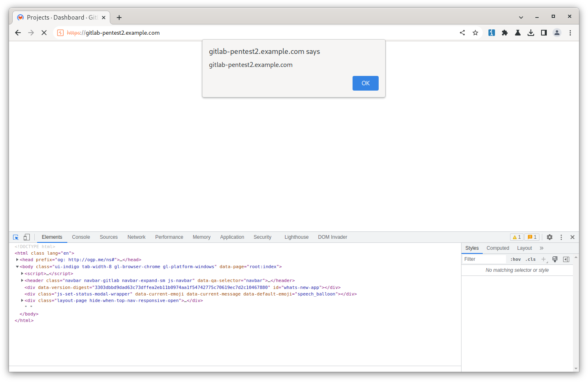This screenshot has width=588, height=382.
Task: Open the tab search dropdown
Action: click(521, 18)
